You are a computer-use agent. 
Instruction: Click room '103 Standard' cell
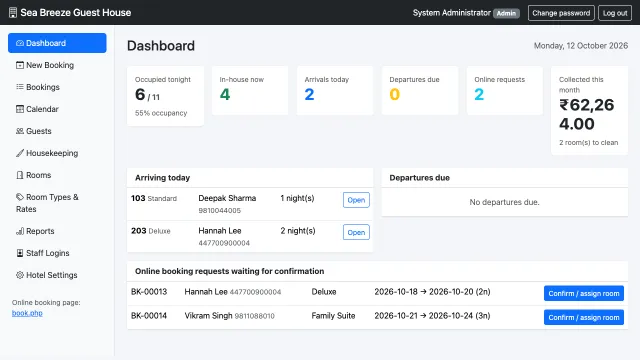(154, 198)
